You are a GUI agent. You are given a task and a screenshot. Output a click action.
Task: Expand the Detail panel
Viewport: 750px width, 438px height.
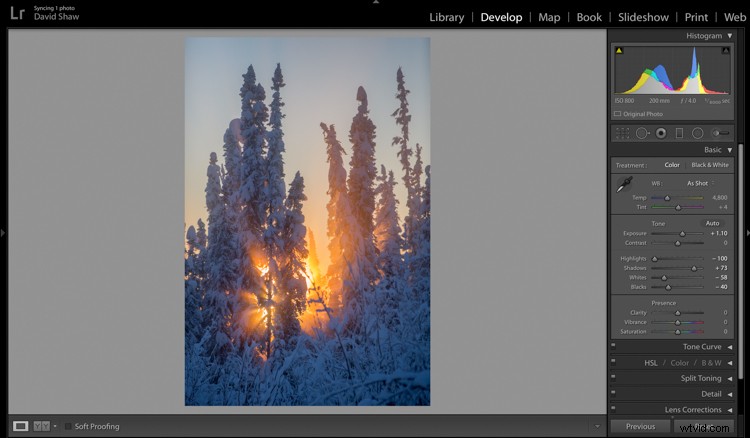730,394
